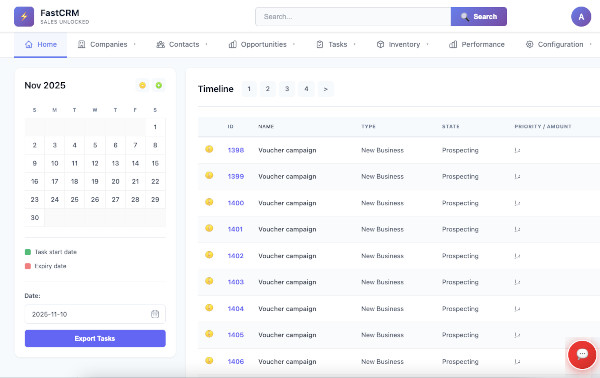
Task: Expand the Opportunities menu arrow
Action: pos(293,44)
